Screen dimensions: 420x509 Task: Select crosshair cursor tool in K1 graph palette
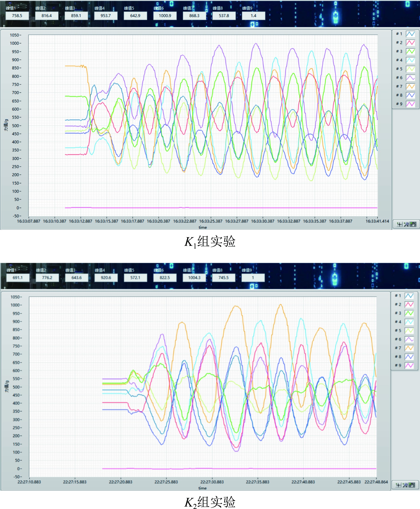click(399, 224)
